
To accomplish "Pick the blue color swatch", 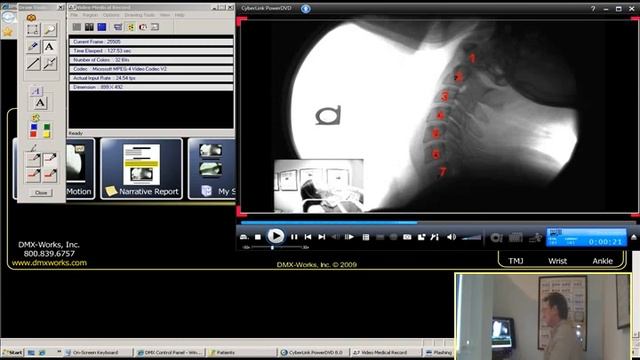I will [x=34, y=127].
